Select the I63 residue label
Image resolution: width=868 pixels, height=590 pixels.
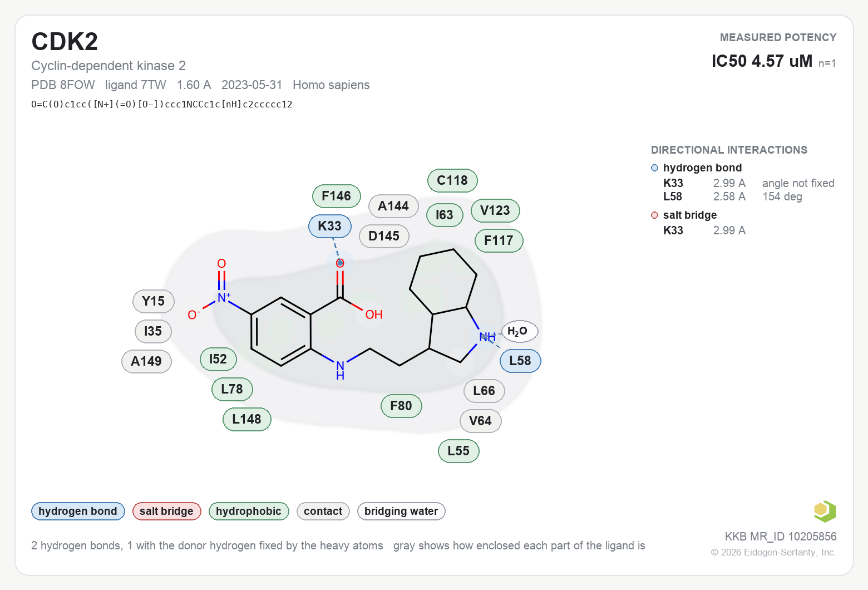(445, 215)
